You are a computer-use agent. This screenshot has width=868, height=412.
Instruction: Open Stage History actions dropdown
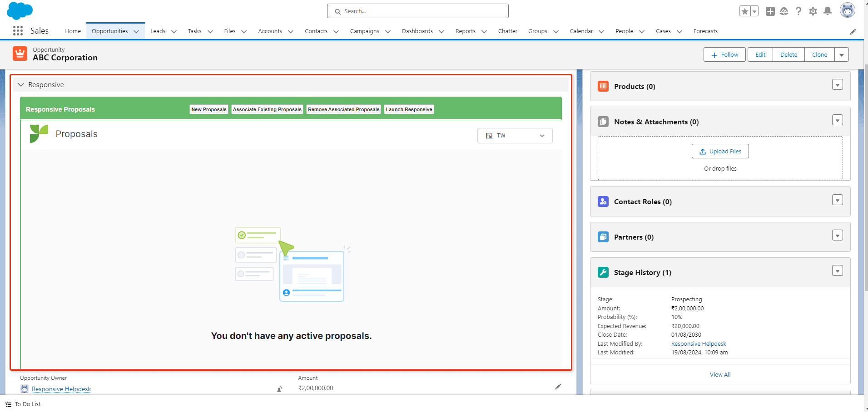click(x=838, y=271)
